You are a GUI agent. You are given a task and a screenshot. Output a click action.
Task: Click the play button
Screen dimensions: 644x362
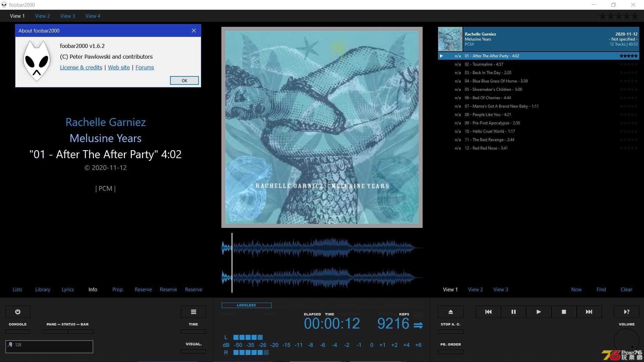(539, 312)
